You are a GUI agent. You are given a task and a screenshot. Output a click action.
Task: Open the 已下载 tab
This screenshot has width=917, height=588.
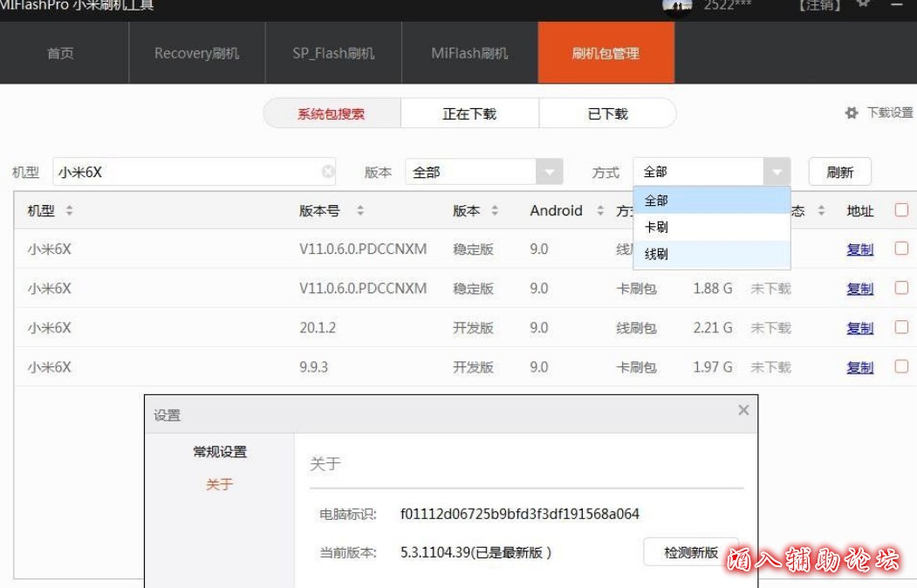pyautogui.click(x=607, y=113)
